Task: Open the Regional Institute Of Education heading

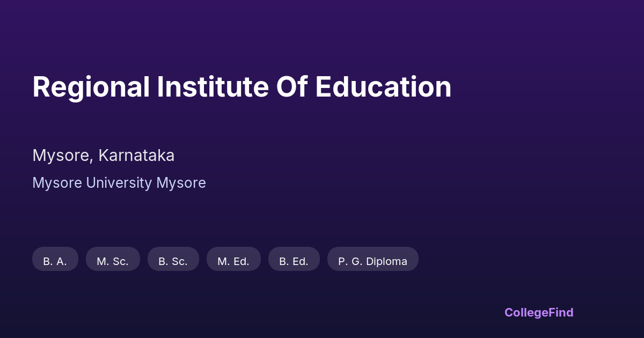Action: pos(241,87)
